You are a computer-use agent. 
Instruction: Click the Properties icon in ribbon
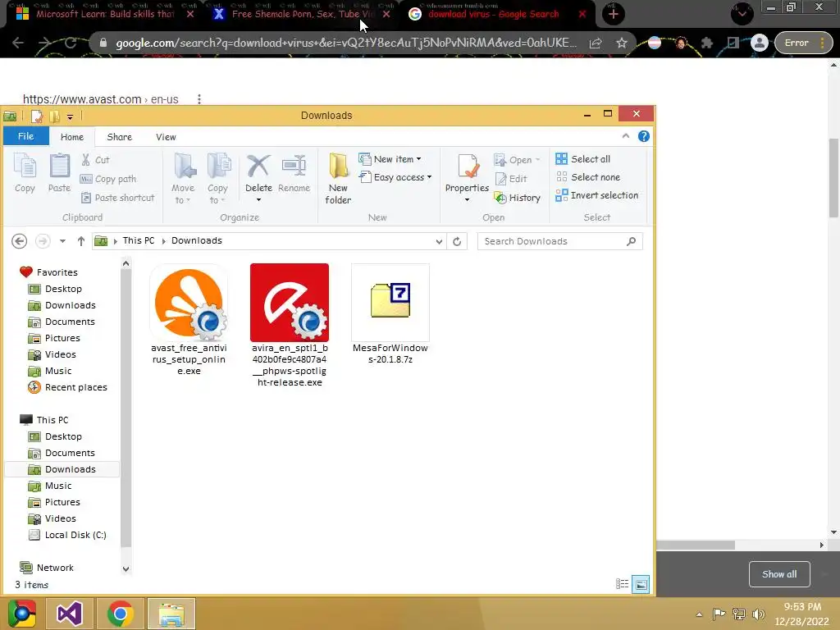point(467,167)
